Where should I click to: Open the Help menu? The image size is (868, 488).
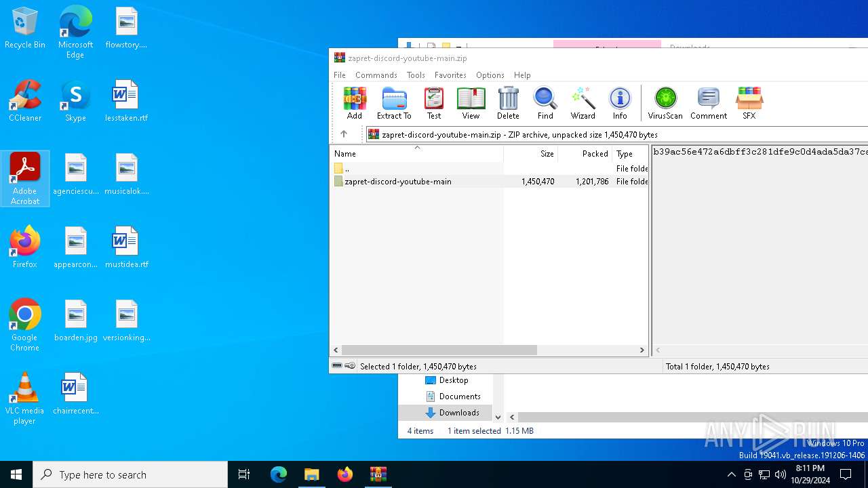pos(522,75)
